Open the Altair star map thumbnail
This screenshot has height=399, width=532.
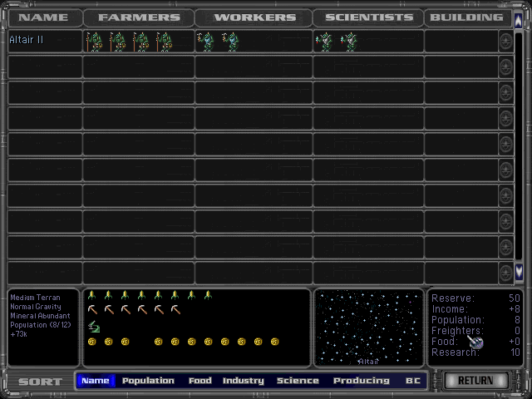tap(369, 328)
